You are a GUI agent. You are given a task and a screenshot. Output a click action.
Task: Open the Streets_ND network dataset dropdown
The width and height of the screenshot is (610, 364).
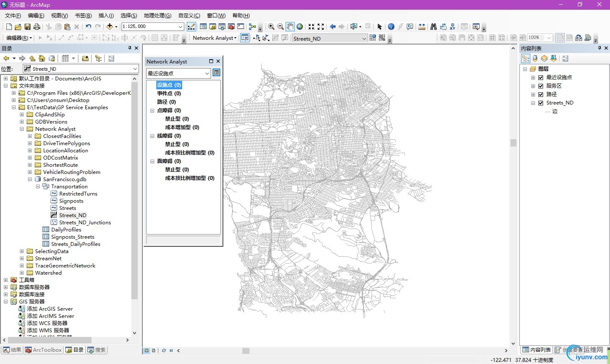click(364, 39)
